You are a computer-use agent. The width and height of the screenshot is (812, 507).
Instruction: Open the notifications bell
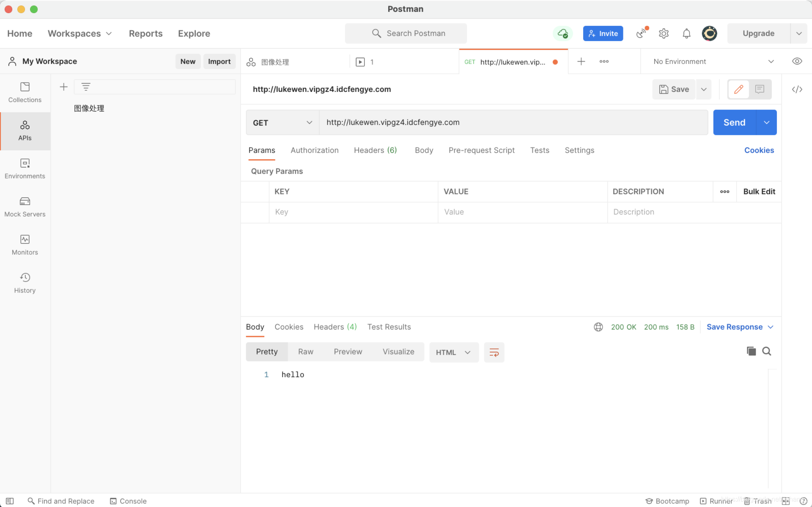click(686, 33)
